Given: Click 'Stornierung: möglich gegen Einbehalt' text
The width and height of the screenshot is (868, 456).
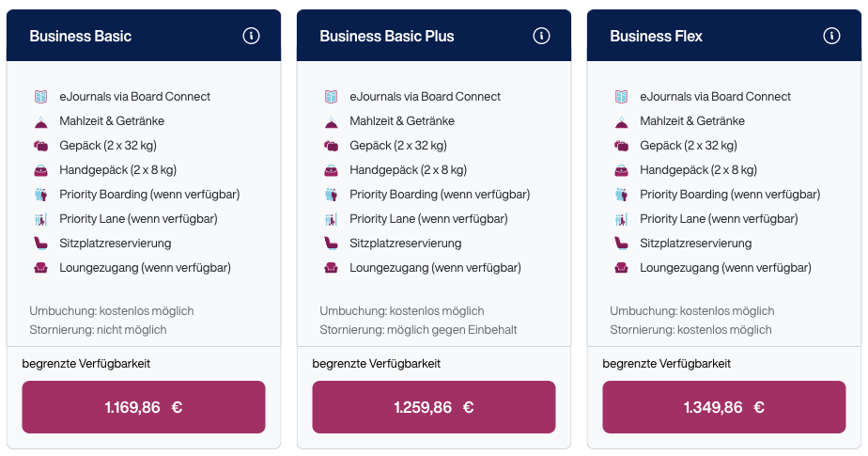Looking at the screenshot, I should 418,330.
